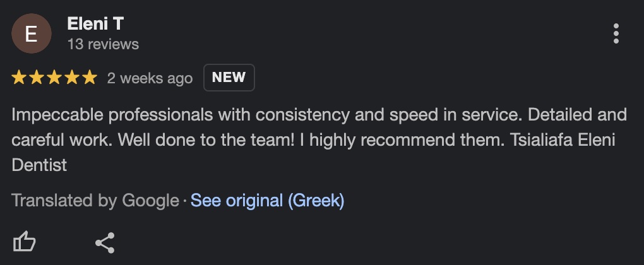Click the fifth rating star

click(90, 78)
